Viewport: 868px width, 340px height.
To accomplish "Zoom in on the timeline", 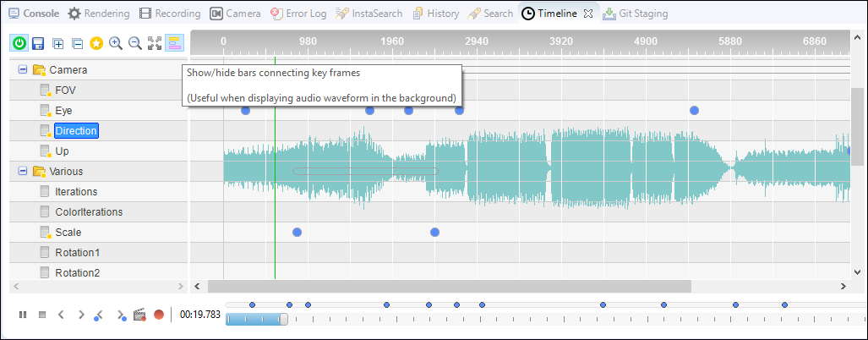I will pyautogui.click(x=116, y=43).
